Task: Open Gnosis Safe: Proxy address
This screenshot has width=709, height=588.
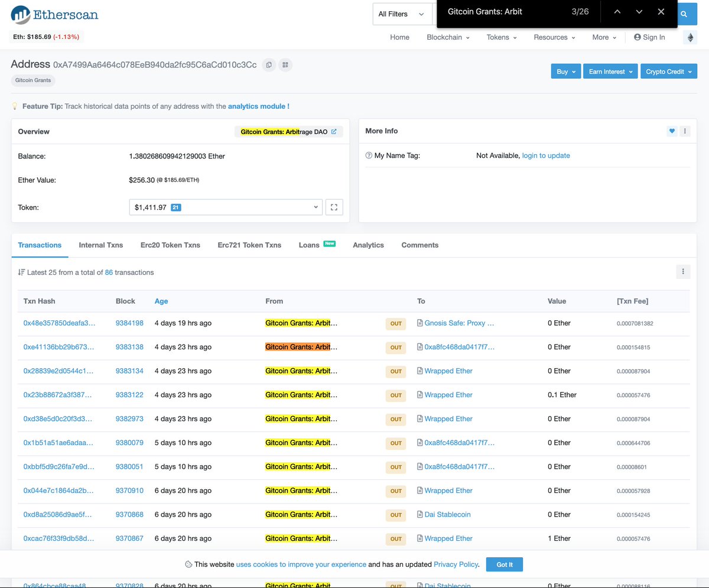Action: click(459, 323)
